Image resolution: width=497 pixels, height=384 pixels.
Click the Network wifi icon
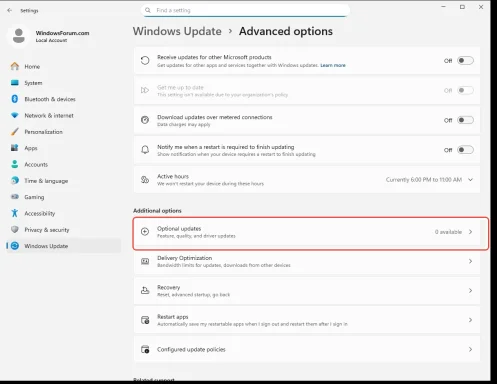pyautogui.click(x=15, y=115)
